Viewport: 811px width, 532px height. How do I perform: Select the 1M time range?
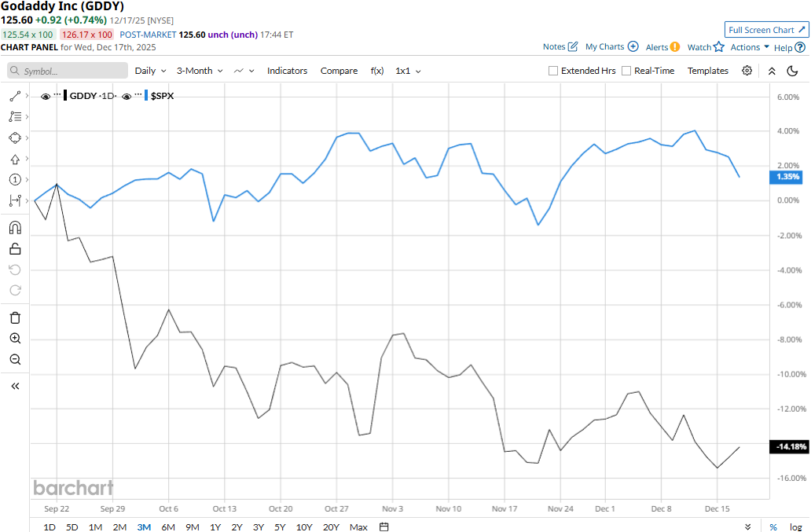(x=95, y=526)
